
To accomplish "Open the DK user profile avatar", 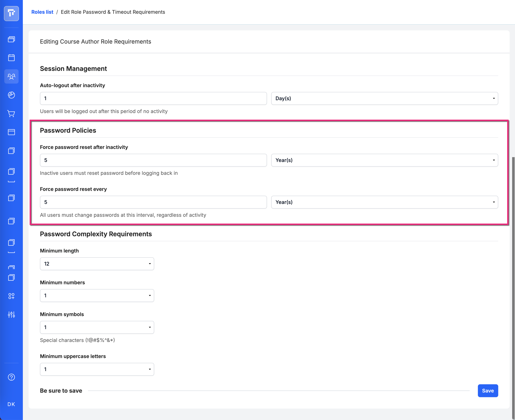I will (11, 404).
